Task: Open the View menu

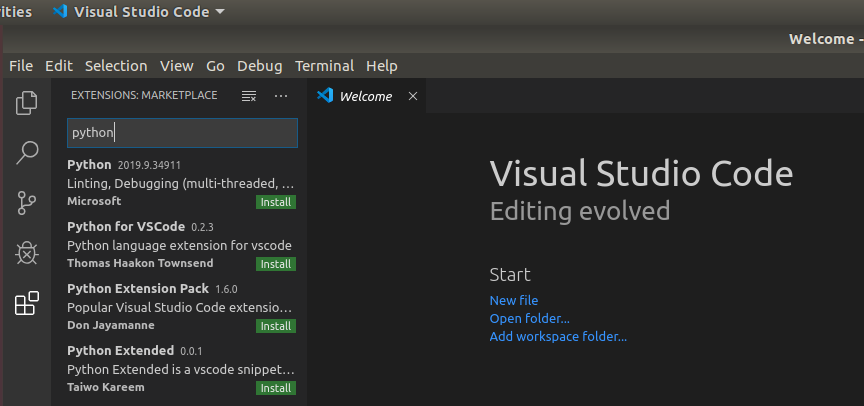Action: tap(177, 66)
